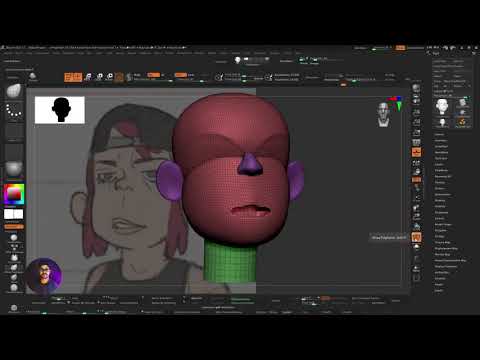Pick a hue in the color picker square
The height and width of the screenshot is (360, 480).
14,194
